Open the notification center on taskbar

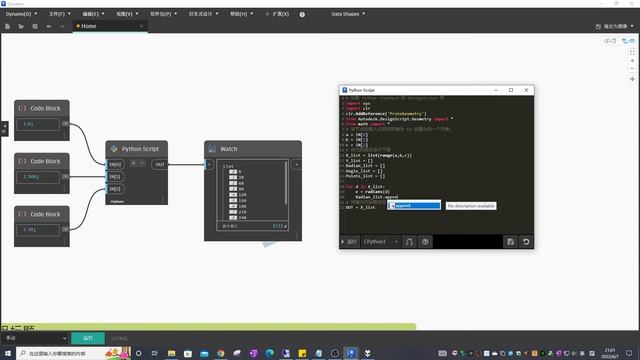[629, 353]
